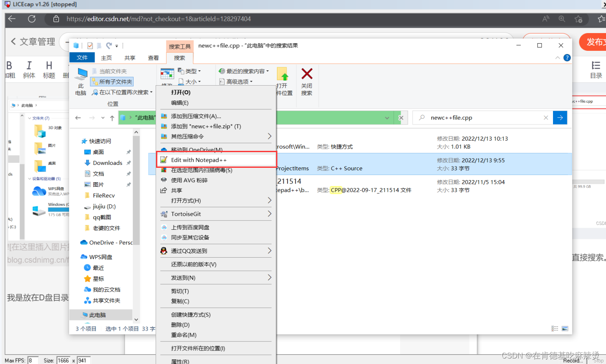Image resolution: width=606 pixels, height=364 pixels.
Task: Choose 删除(D) in context menu
Action: tap(216, 325)
